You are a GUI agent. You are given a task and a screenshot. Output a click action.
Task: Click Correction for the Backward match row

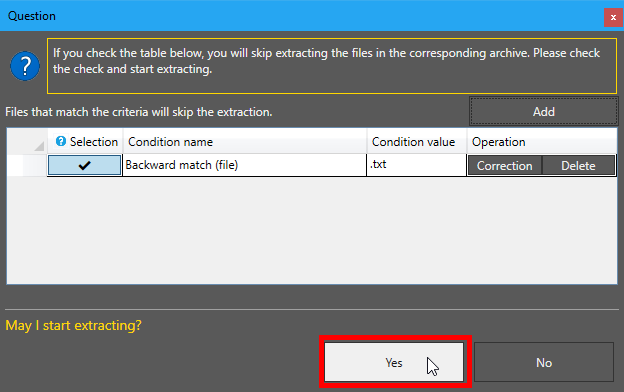504,166
